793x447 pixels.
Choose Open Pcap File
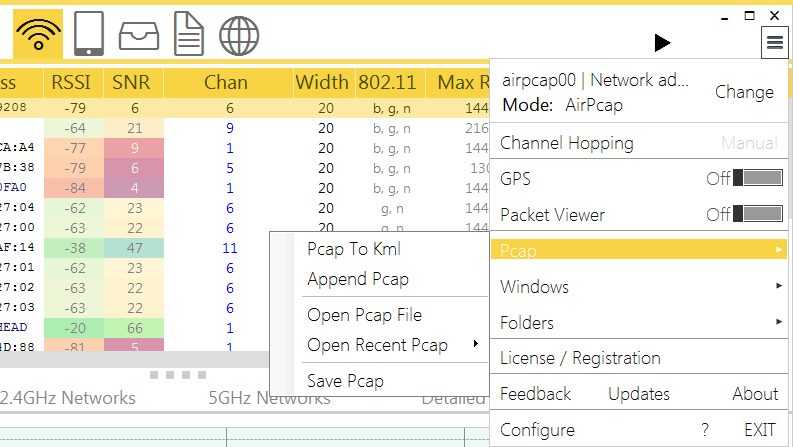[365, 315]
